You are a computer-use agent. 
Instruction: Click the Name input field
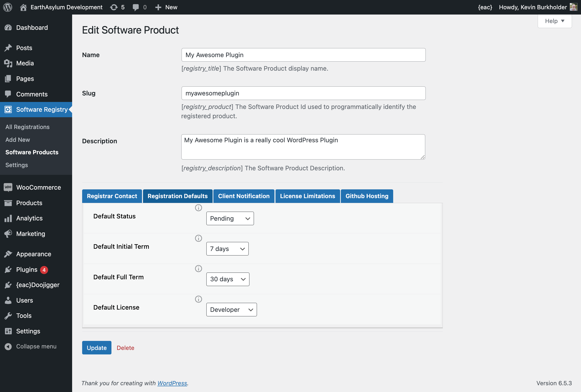[304, 55]
